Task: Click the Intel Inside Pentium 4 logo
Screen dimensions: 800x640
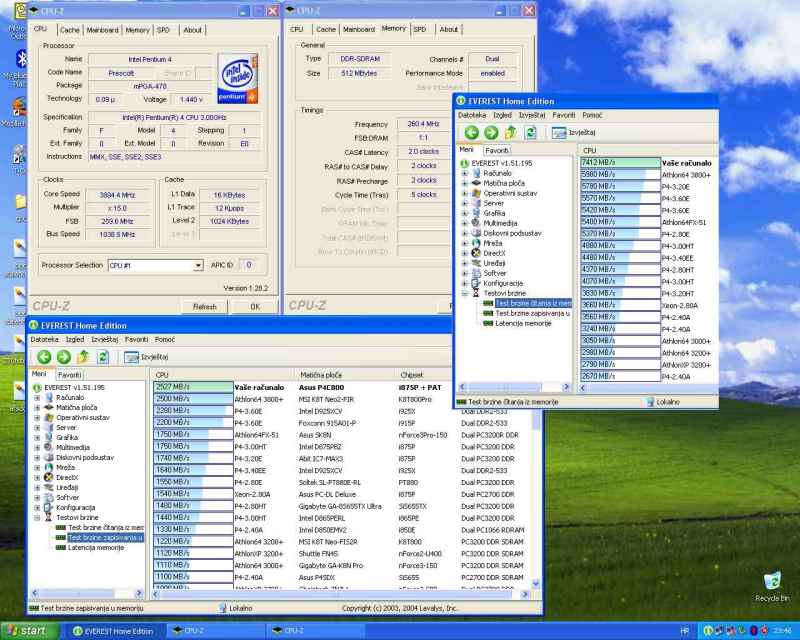Action: point(238,78)
